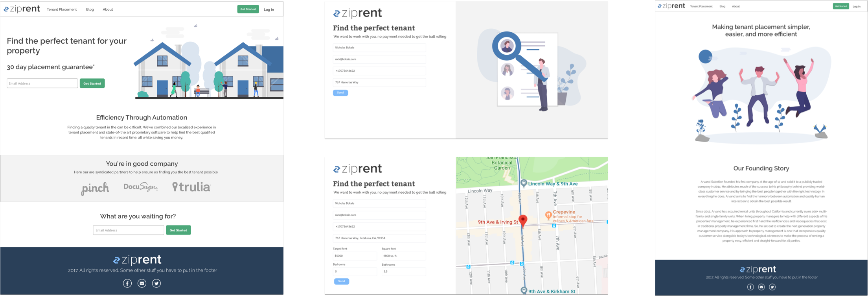The height and width of the screenshot is (296, 868).
Task: Click Log in on the Founding Story page navbar
Action: 857,6
